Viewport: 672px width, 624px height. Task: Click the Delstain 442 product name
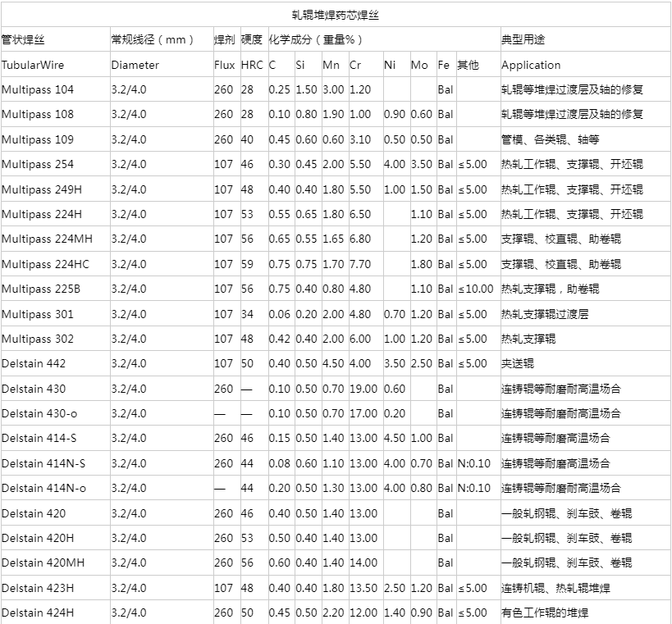[x=34, y=363]
